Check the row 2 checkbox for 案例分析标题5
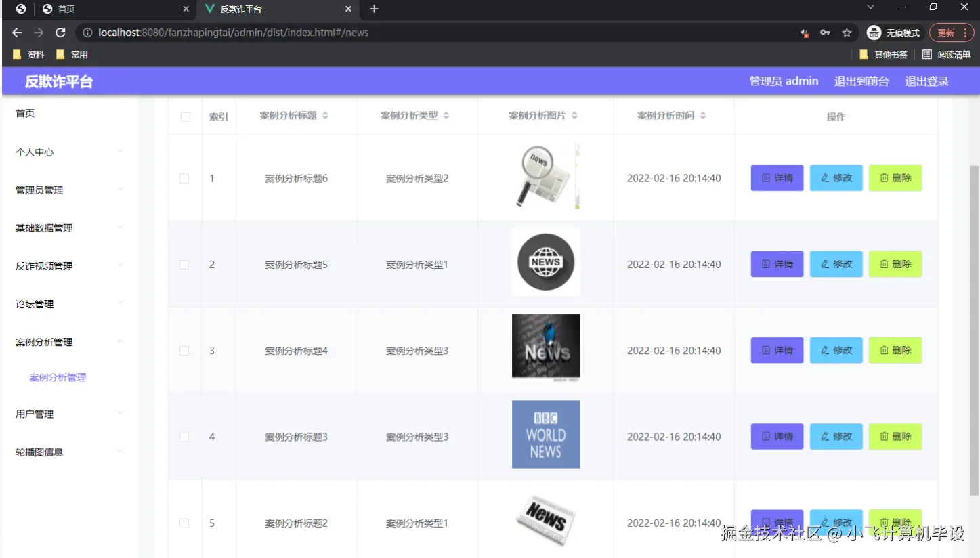Screen dimensions: 980x558 coord(184,264)
